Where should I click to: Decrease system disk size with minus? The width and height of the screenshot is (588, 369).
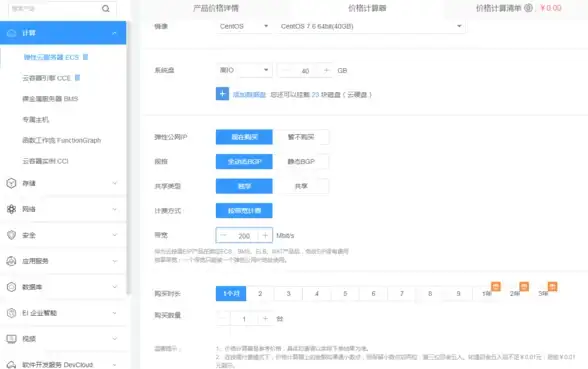(x=287, y=70)
